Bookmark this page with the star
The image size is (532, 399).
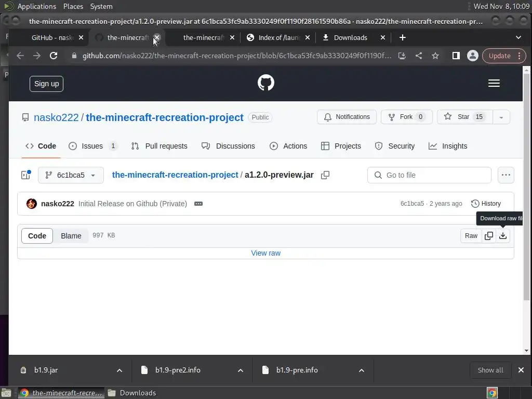click(435, 56)
